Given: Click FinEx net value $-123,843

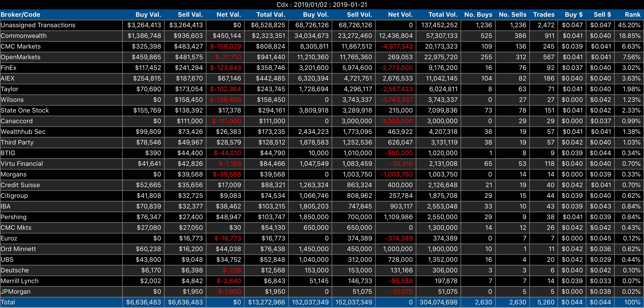Looking at the screenshot, I should click(x=225, y=68).
